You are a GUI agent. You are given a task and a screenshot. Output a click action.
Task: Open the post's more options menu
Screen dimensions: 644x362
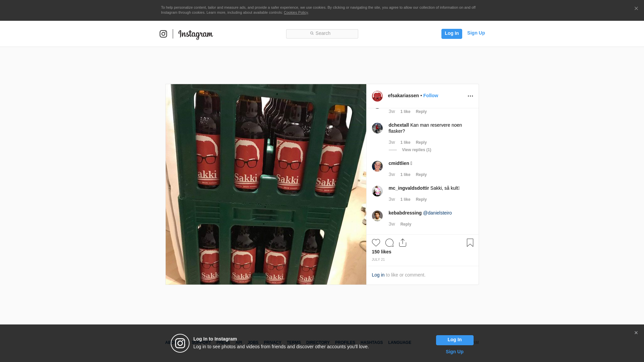click(x=470, y=96)
